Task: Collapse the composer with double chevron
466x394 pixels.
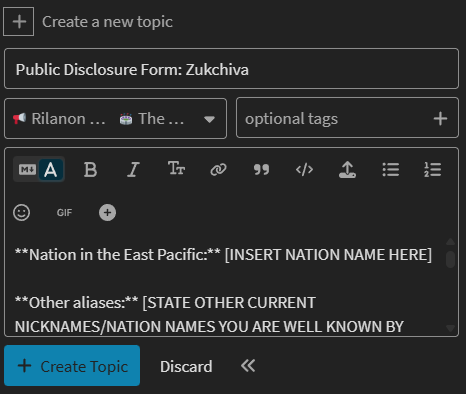Action: tap(248, 366)
